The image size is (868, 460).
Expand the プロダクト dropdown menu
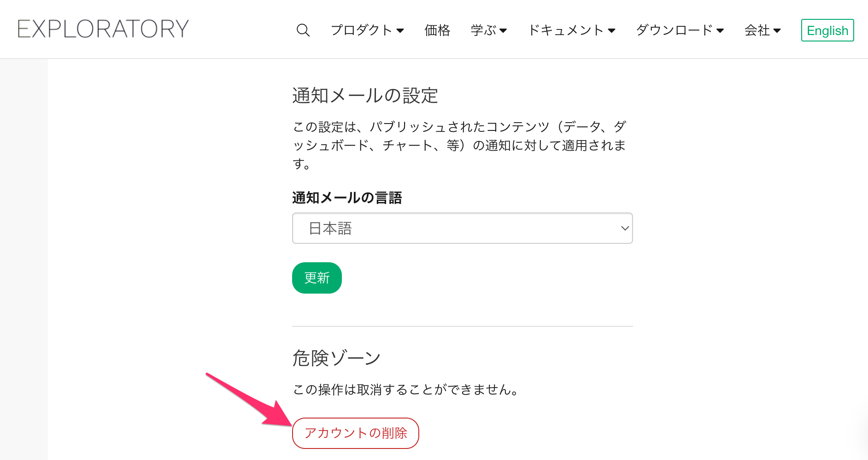pyautogui.click(x=367, y=30)
